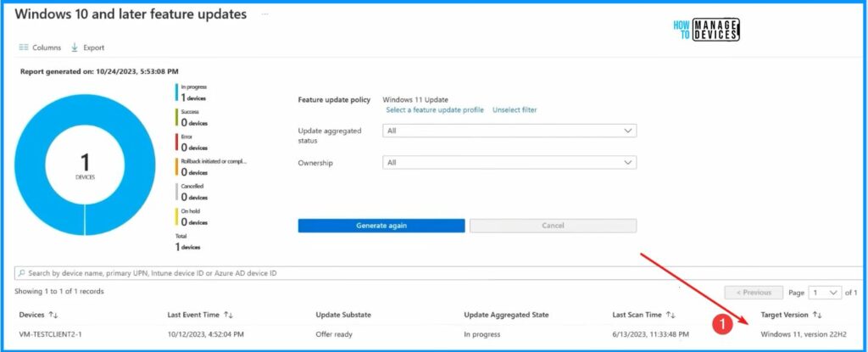Image resolution: width=868 pixels, height=352 pixels.
Task: Click the greyed Cancel button
Action: (553, 226)
